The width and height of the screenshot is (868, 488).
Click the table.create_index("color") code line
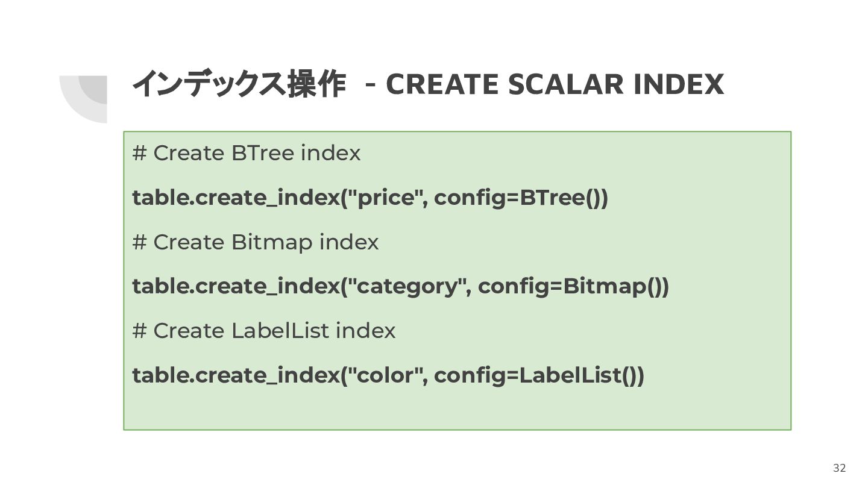388,375
